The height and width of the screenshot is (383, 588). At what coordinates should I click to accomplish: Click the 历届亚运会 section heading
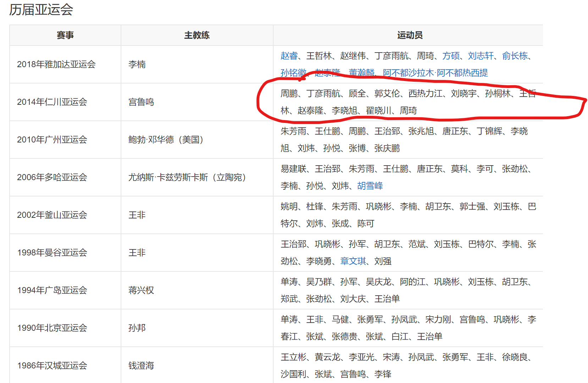(41, 10)
